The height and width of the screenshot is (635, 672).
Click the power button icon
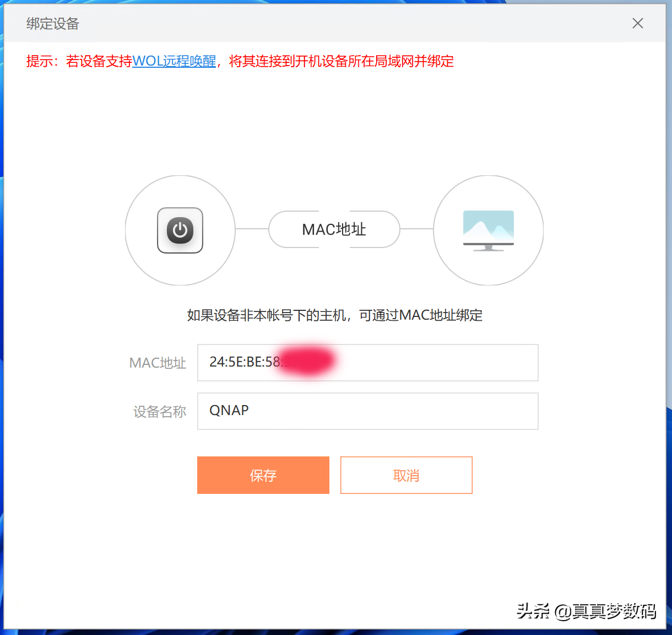click(x=180, y=230)
